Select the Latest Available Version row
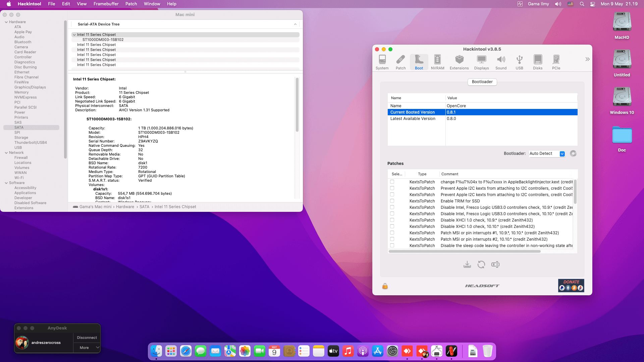 coord(482,119)
